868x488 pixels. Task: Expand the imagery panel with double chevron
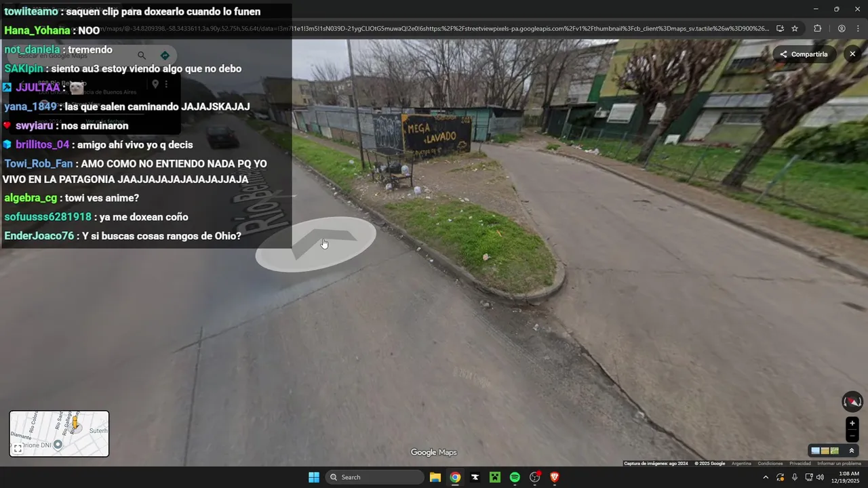[x=852, y=451]
